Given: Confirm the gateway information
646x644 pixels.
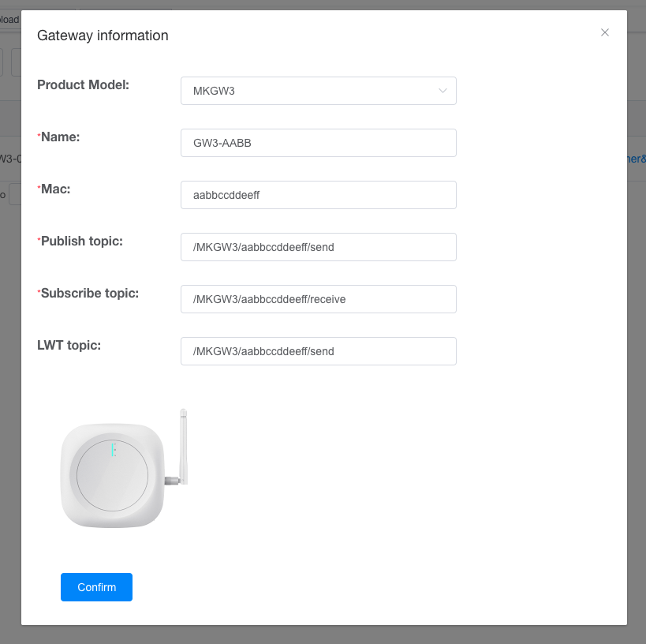Looking at the screenshot, I should [x=96, y=587].
